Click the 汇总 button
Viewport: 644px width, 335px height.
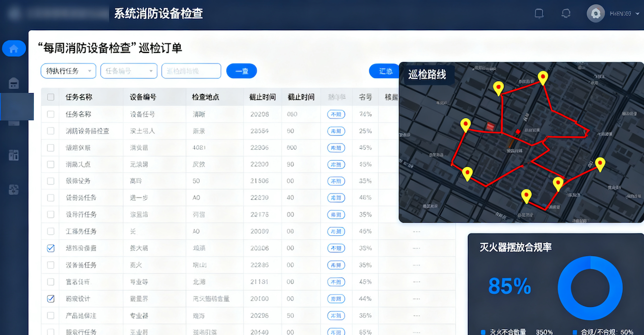pyautogui.click(x=384, y=71)
